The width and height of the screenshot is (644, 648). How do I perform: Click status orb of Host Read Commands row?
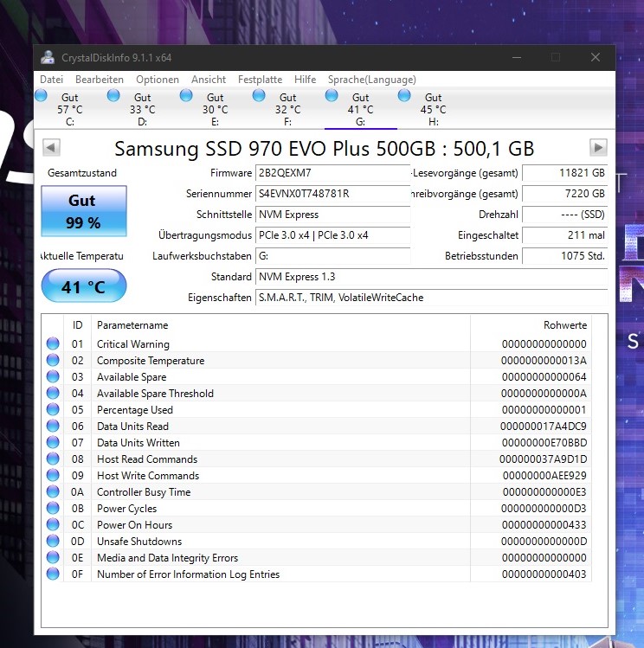tap(53, 459)
